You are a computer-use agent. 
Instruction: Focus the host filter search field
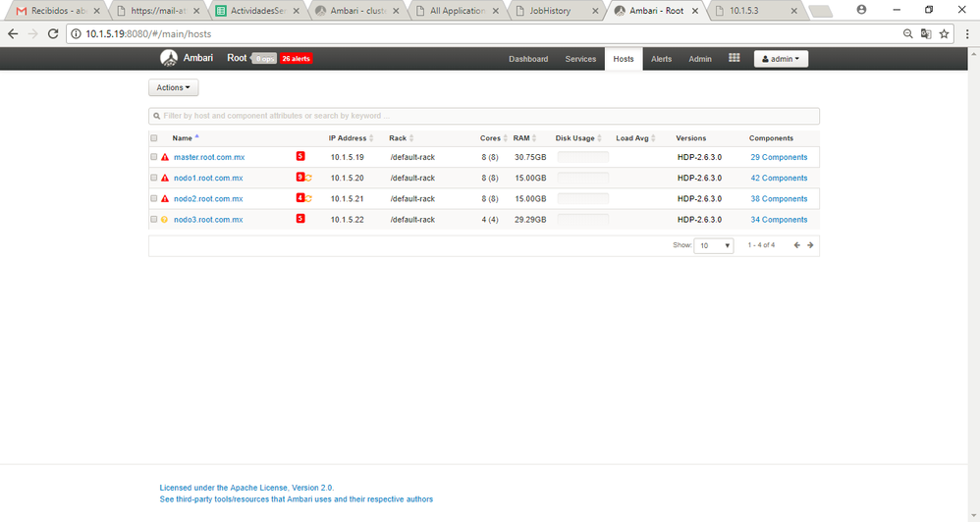click(484, 116)
